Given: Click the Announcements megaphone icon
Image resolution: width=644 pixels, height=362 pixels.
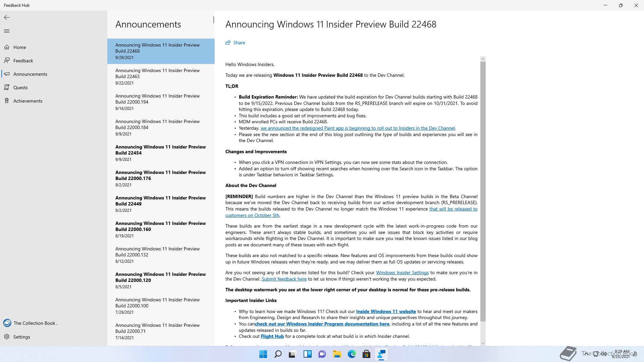Looking at the screenshot, I should (7, 74).
